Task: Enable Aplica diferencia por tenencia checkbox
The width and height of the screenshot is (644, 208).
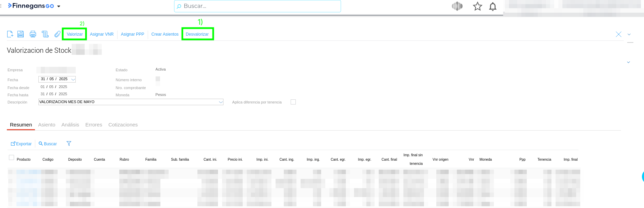Action: coord(293,102)
